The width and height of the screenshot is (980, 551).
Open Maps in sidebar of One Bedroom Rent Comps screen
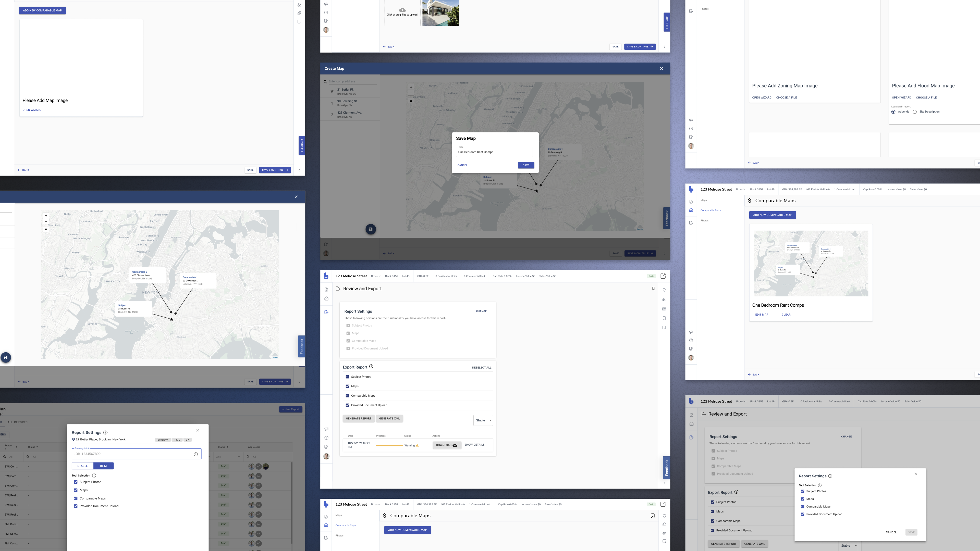pos(703,200)
